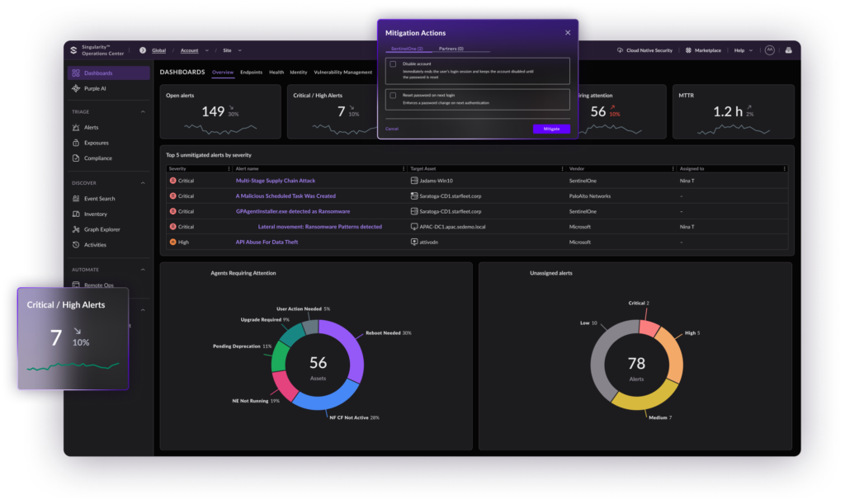Close the Mitigation Actions dialog

click(568, 33)
